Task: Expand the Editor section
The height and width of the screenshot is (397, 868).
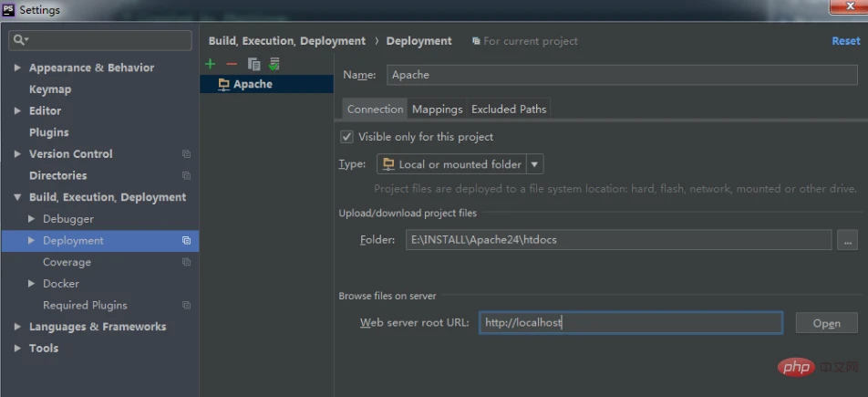Action: pos(17,111)
